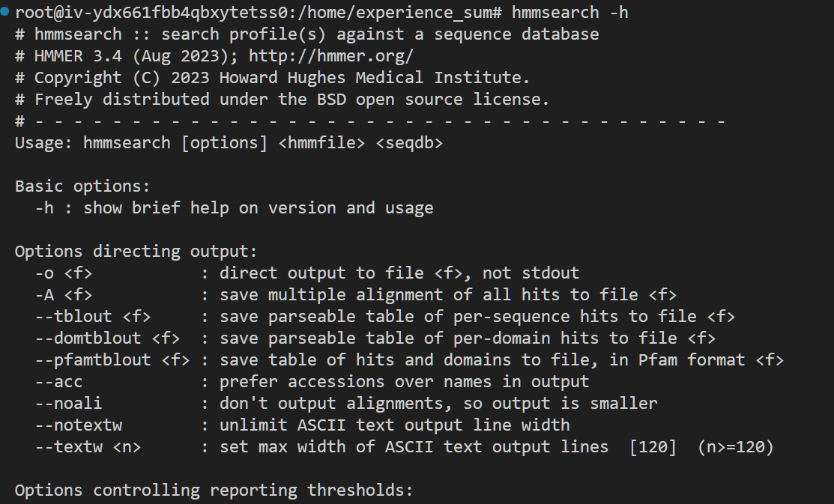The image size is (834, 504).
Task: Click the --pfamtblout <f> option
Action: tap(112, 360)
